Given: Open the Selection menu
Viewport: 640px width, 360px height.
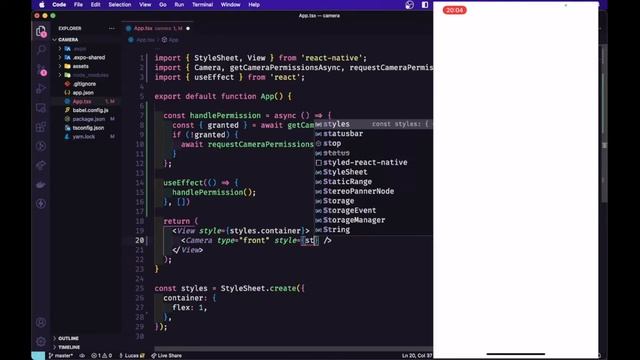Looking at the screenshot, I should pos(120,5).
